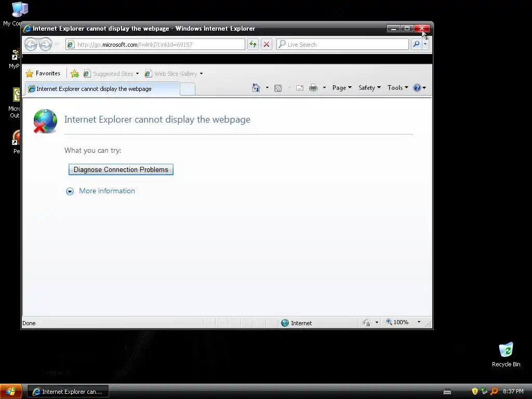Viewport: 532px width, 399px height.
Task: Click the RSS feeds icon
Action: 278,88
